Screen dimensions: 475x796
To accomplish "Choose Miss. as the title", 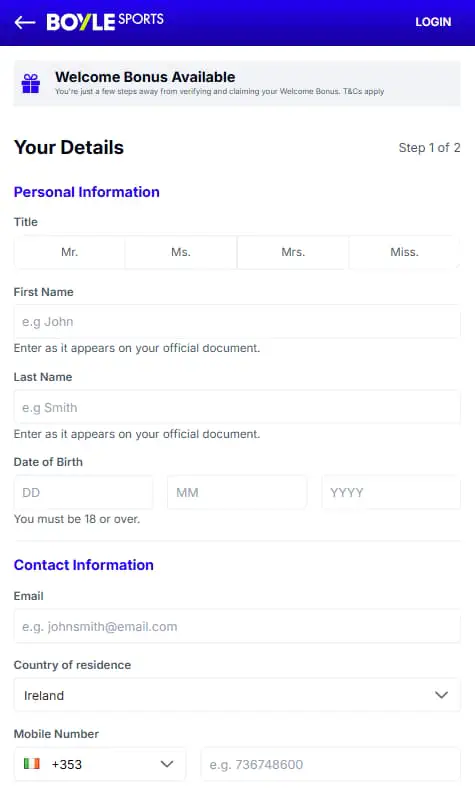I will coord(404,252).
